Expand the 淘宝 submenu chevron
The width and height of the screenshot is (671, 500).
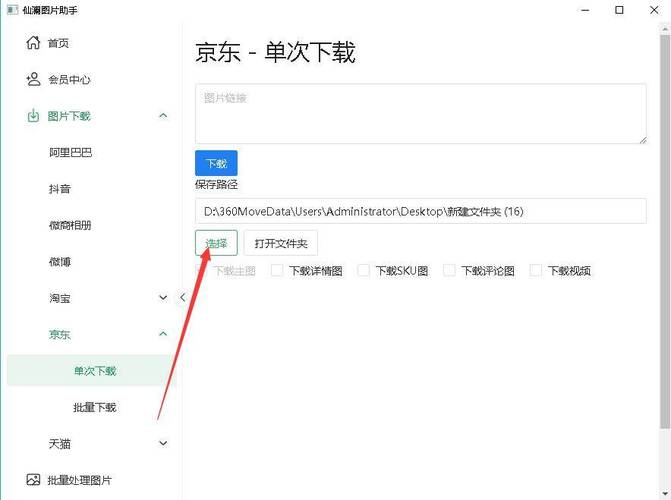163,298
